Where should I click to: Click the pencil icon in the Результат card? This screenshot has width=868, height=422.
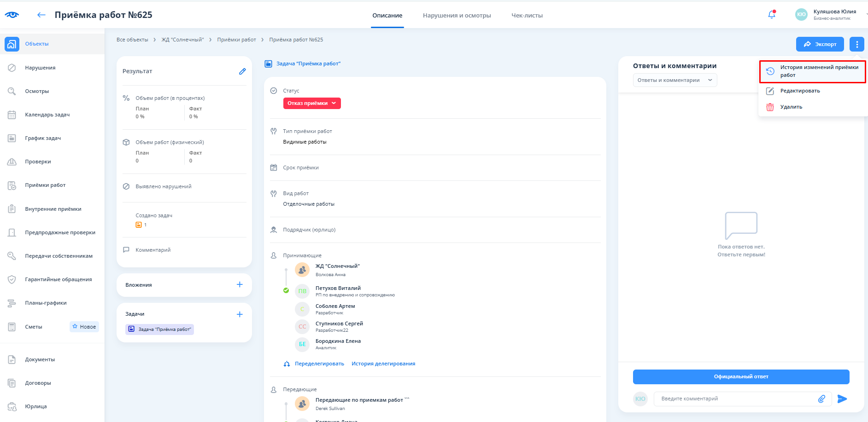(x=242, y=71)
